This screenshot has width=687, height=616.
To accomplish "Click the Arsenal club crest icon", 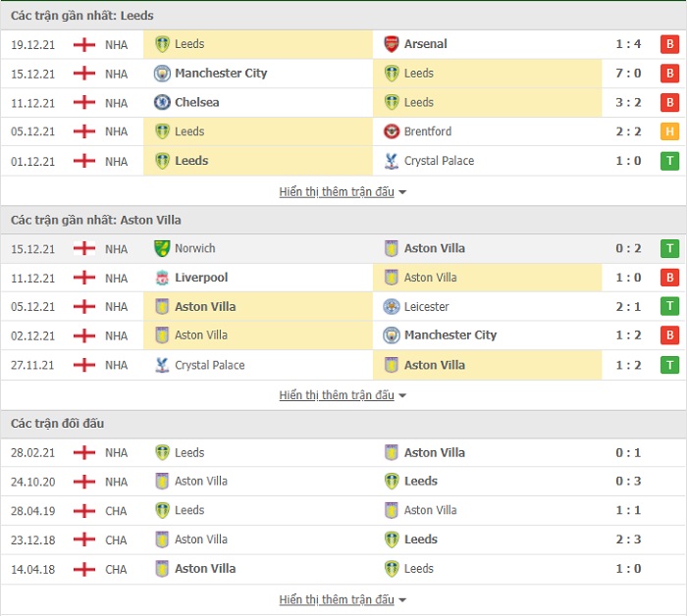I will 391,44.
